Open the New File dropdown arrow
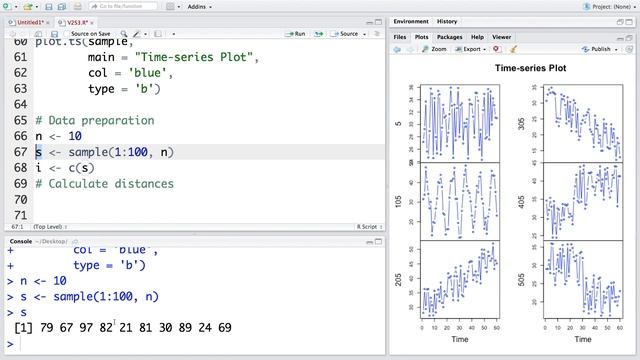640x360 pixels. coord(16,7)
